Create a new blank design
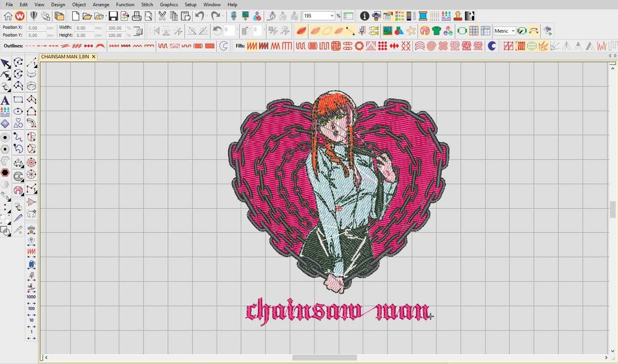Image resolution: width=618 pixels, height=364 pixels. point(75,16)
